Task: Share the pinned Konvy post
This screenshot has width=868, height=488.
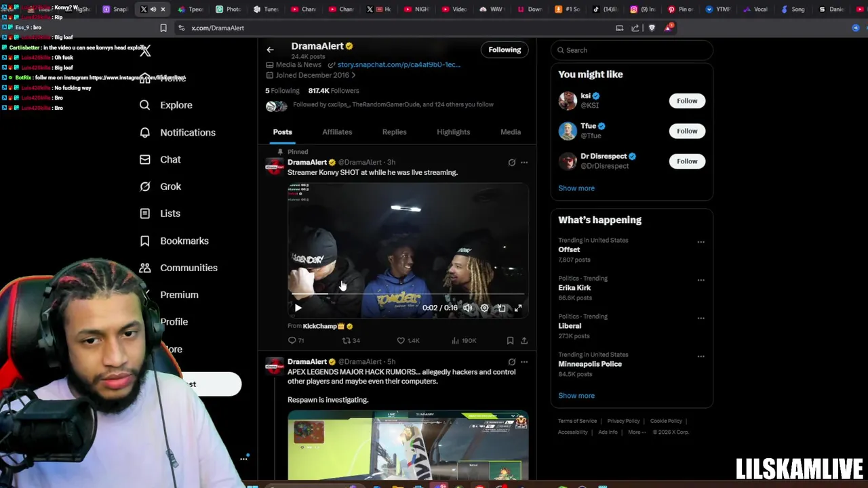Action: coord(524,340)
